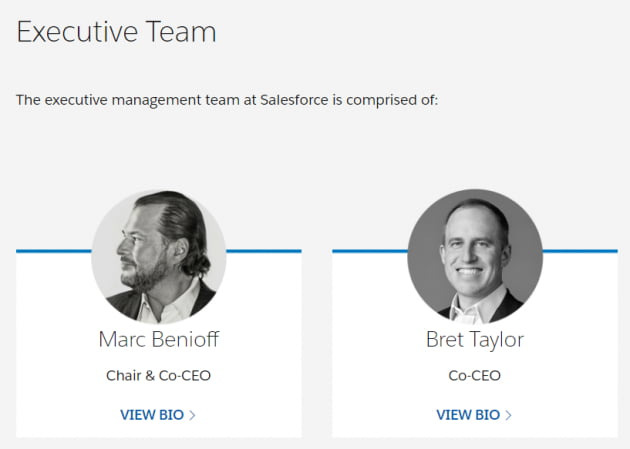Click the Chair & Co-CEO title text
Screen dimensions: 630x449
click(x=158, y=376)
